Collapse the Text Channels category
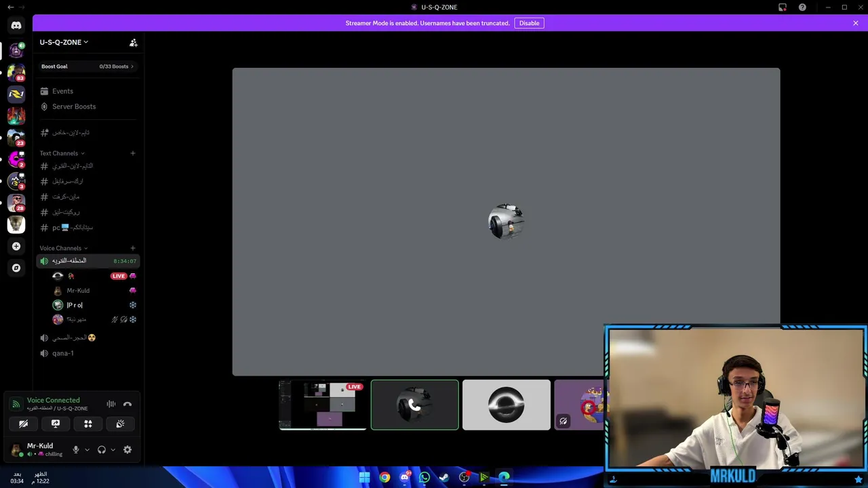 click(x=62, y=153)
